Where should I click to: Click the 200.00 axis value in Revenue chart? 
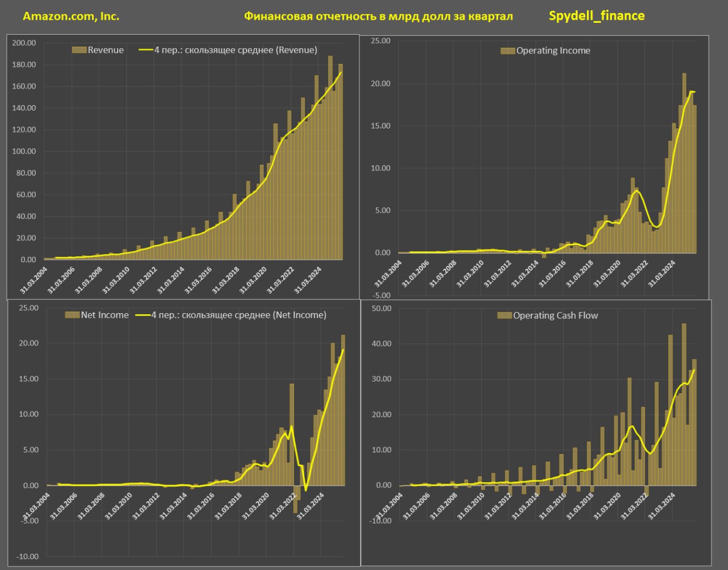click(24, 43)
